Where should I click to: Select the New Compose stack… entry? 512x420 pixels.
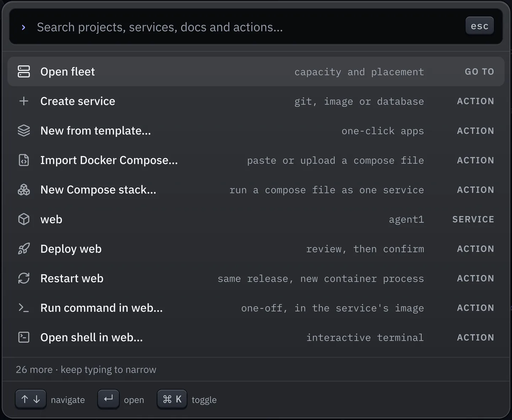coord(256,189)
